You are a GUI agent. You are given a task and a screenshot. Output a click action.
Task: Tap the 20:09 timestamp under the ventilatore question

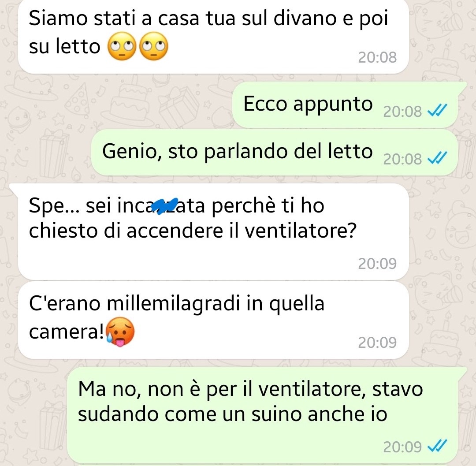(x=377, y=264)
